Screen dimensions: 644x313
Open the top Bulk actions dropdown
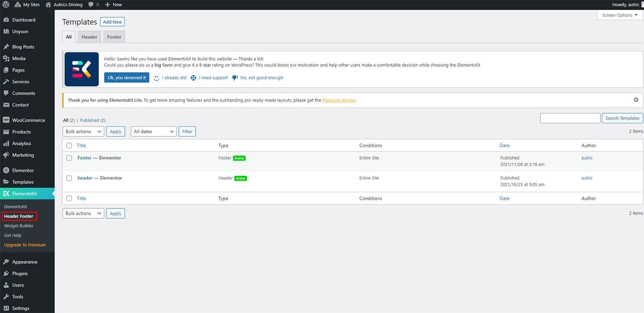[83, 131]
